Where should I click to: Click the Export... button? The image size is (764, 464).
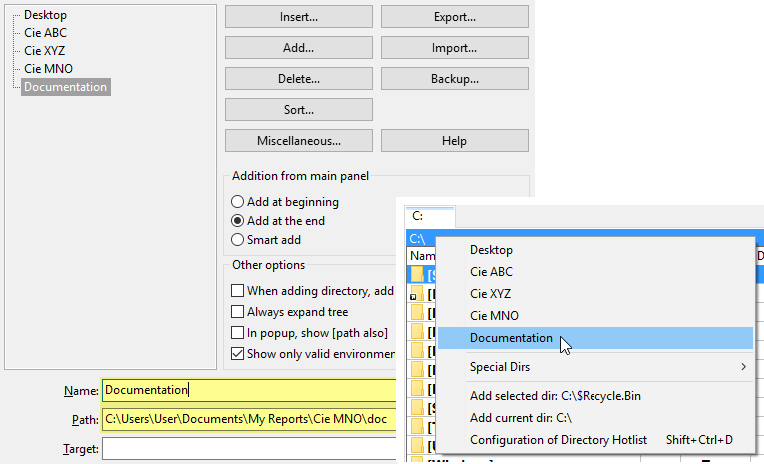click(x=454, y=17)
